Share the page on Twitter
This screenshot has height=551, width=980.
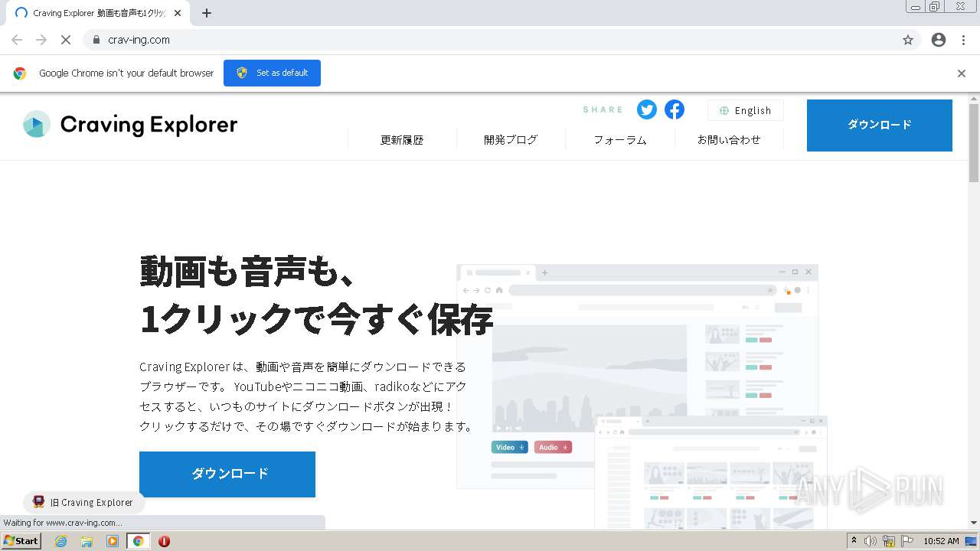pyautogui.click(x=647, y=109)
